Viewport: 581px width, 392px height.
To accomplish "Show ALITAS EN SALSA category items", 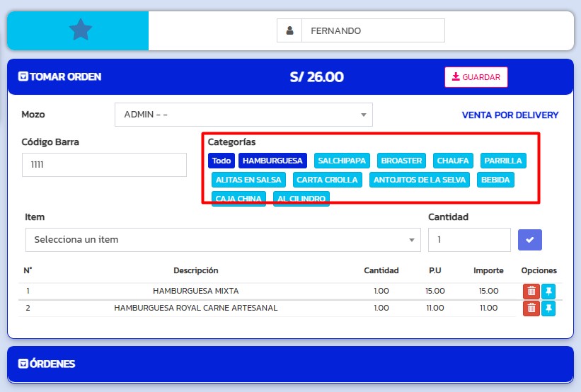I will [x=248, y=180].
